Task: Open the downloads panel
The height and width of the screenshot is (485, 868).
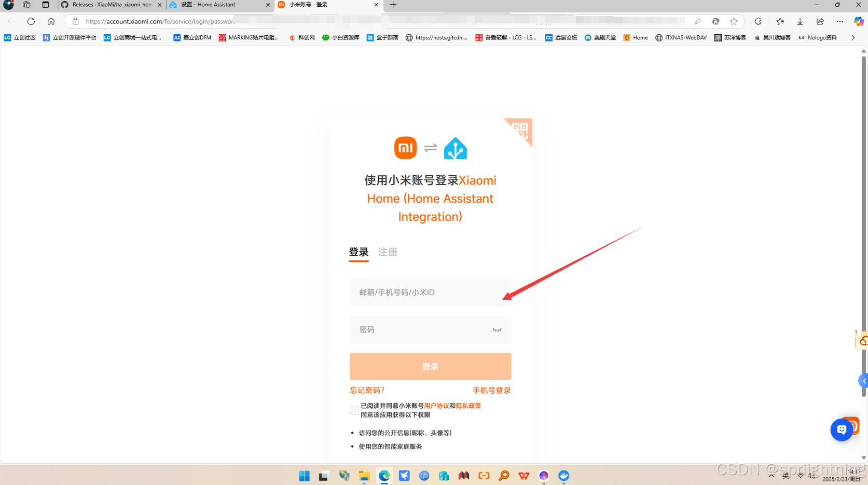Action: click(800, 21)
